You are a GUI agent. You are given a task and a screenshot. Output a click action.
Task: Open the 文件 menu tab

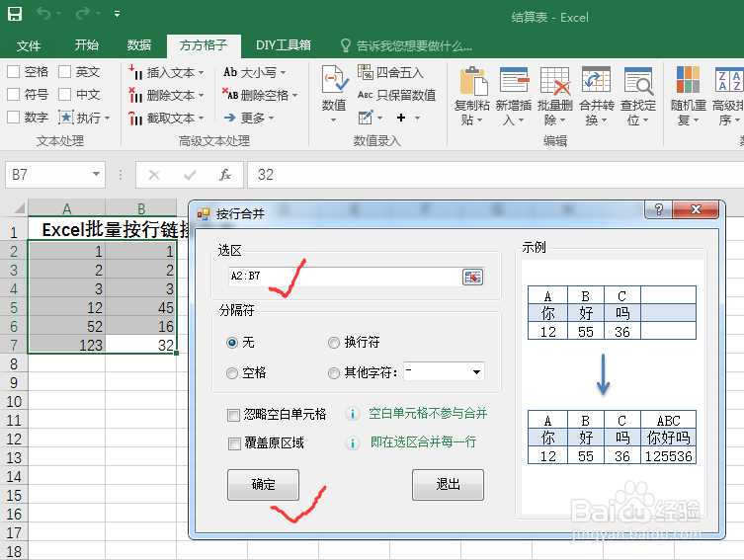(x=29, y=45)
